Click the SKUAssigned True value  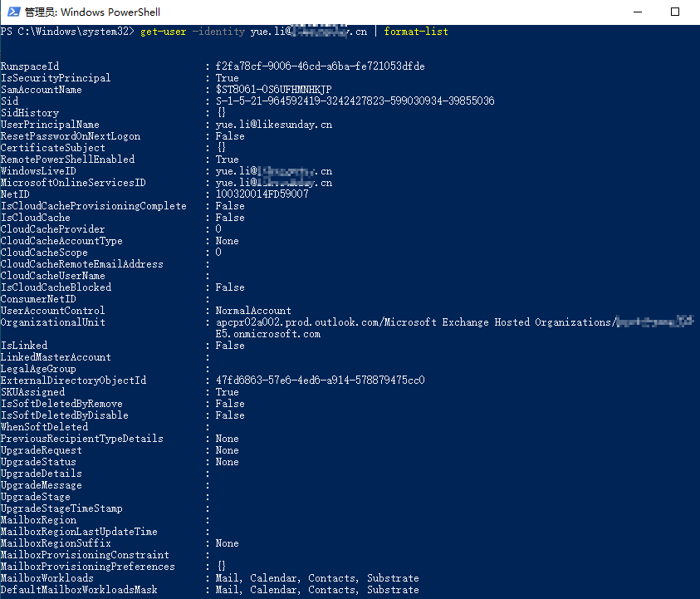point(227,392)
